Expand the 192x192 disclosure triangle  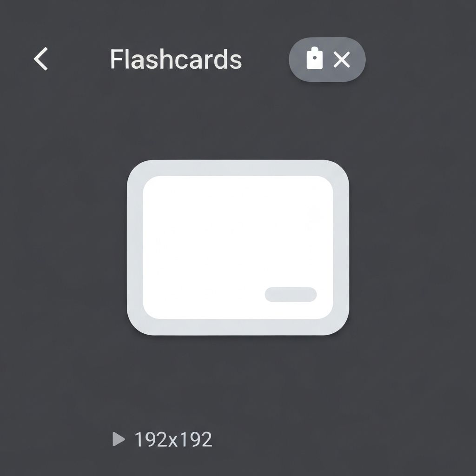point(119,439)
